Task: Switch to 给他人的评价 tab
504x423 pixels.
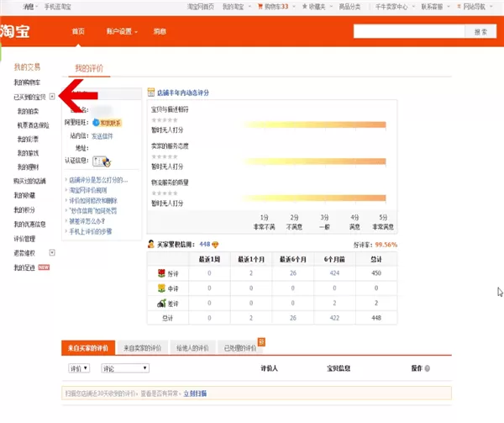Action: click(x=192, y=347)
